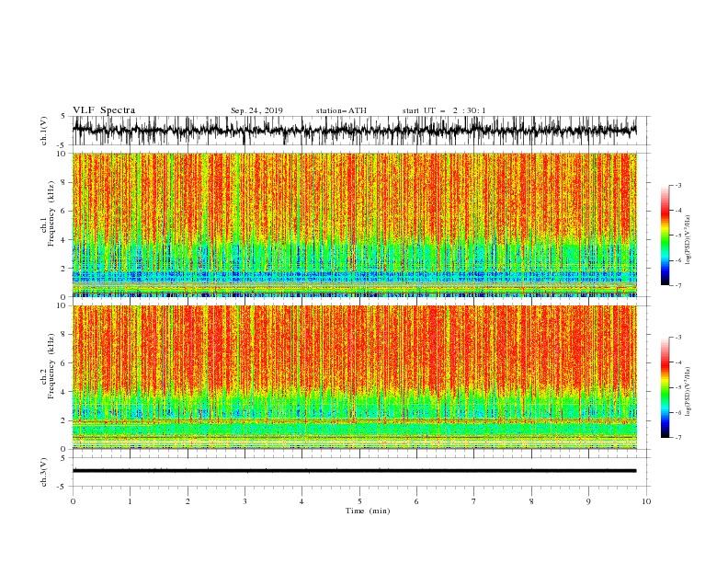Click the 'VLF Spectra' title text
This screenshot has height=563, width=728.
(104, 110)
